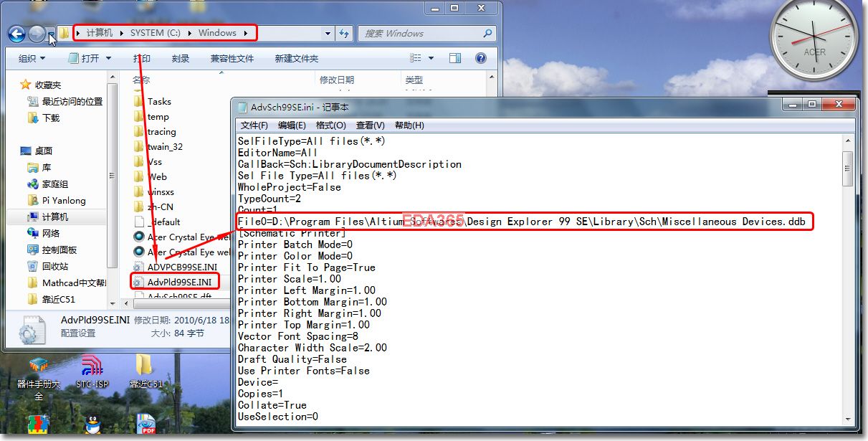Sort files by the 修改日期 column header
This screenshot has width=868, height=441.
337,80
